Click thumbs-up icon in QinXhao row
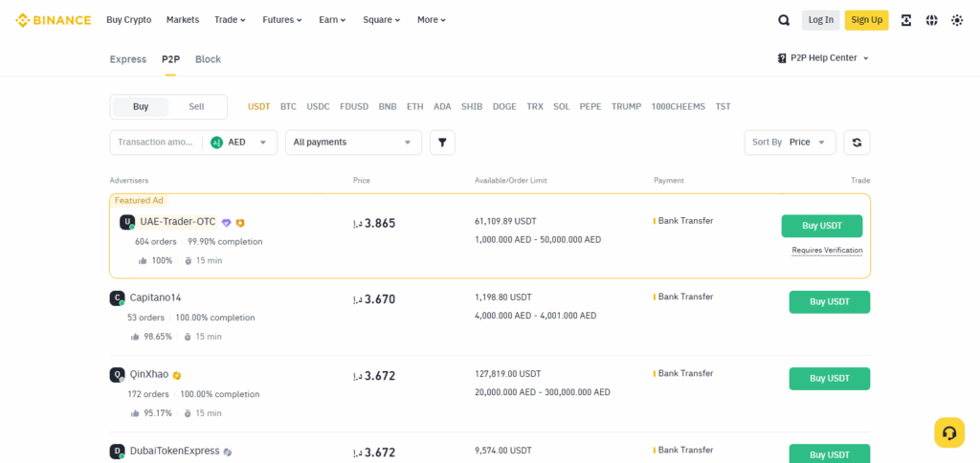 (x=135, y=413)
